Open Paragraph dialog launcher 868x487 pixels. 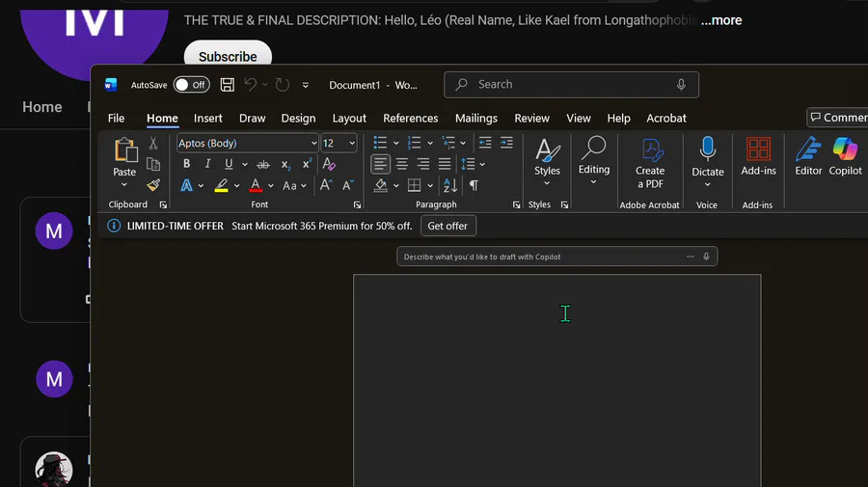[517, 205]
